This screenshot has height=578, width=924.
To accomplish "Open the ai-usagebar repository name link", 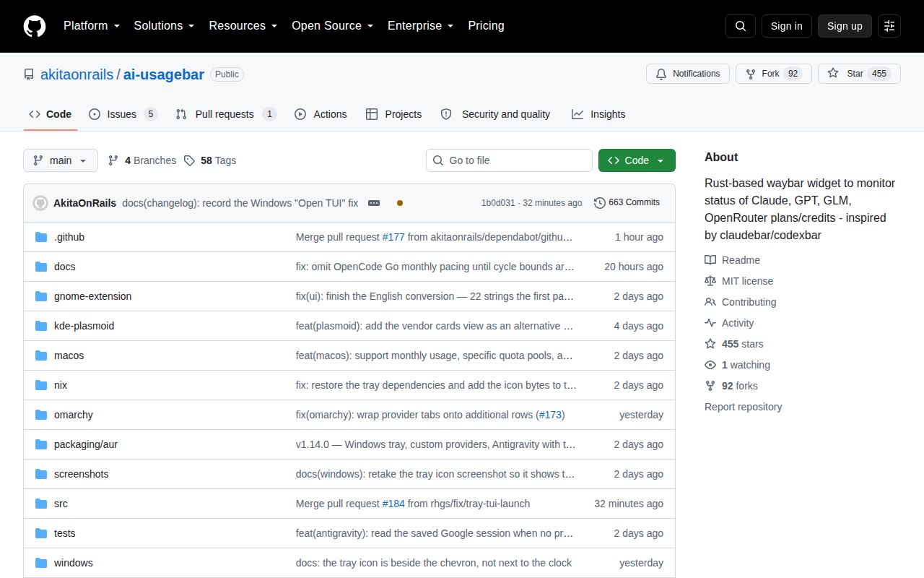I will point(164,74).
